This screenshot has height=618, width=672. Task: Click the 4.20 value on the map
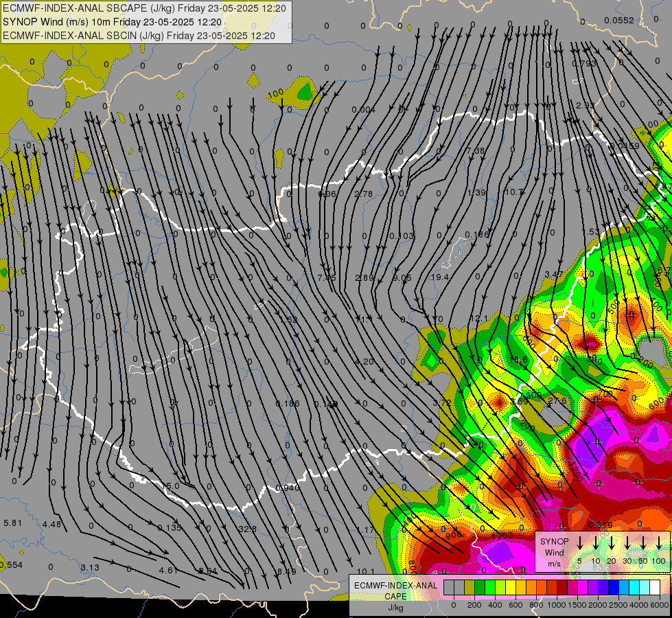(x=364, y=362)
